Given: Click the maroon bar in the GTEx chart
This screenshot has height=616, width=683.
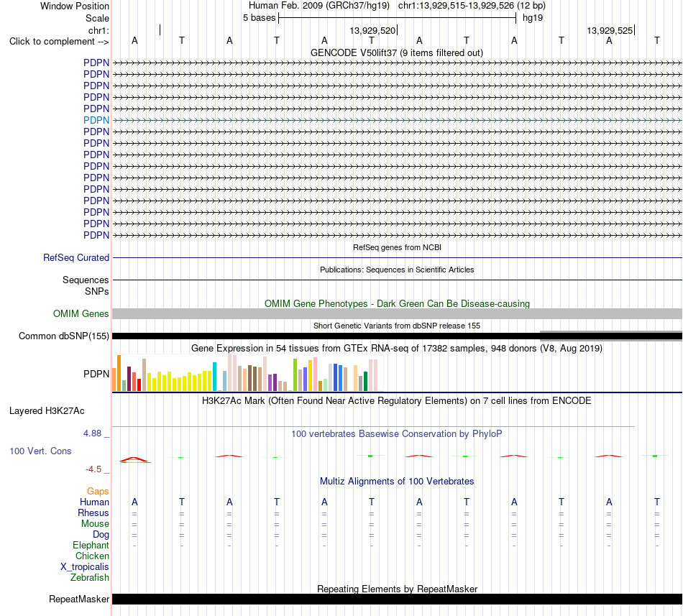Looking at the screenshot, I should click(x=129, y=379).
